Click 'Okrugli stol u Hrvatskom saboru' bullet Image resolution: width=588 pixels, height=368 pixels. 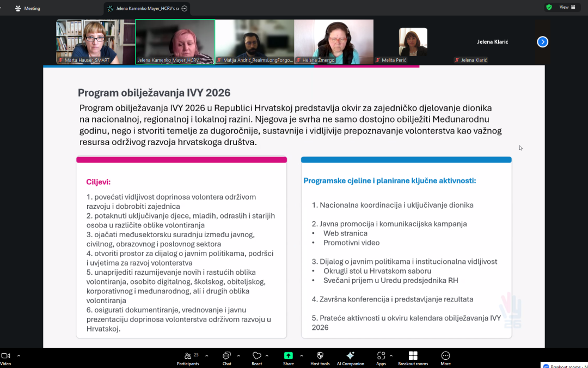(377, 271)
